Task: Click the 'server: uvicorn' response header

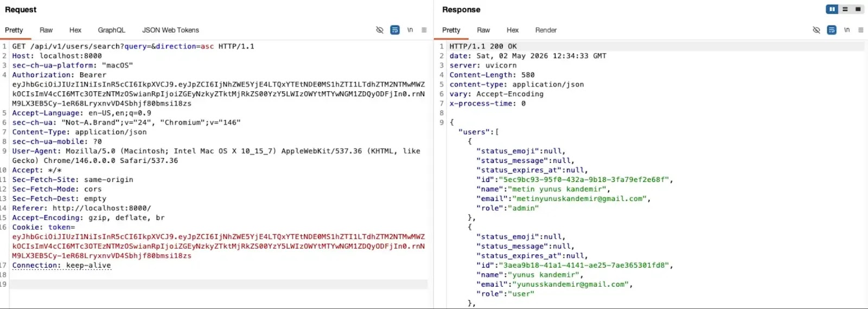Action: [483, 65]
